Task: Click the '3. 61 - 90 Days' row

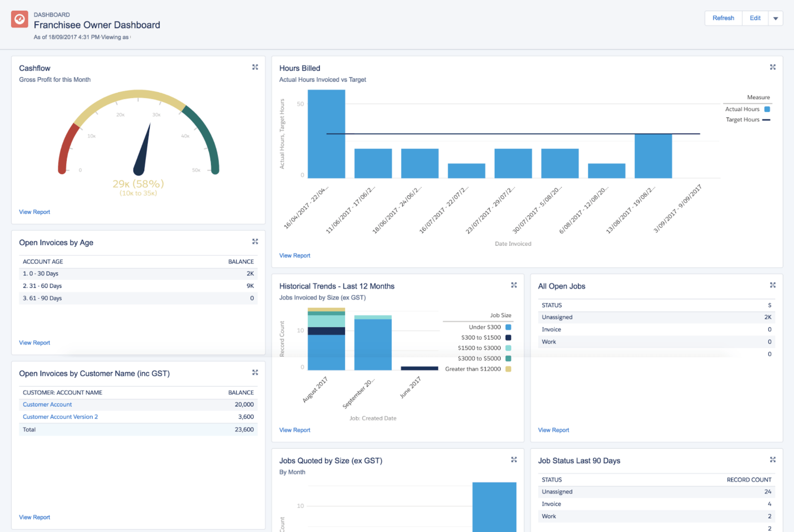Action: click(x=138, y=298)
